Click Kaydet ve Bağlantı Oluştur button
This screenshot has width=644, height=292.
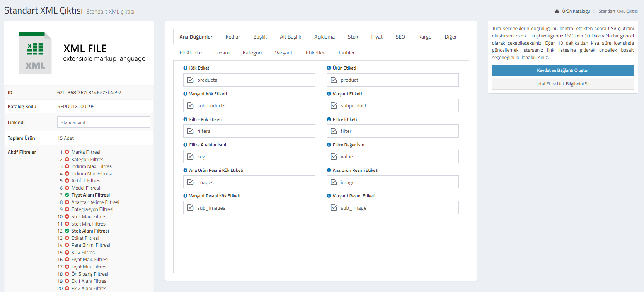563,70
